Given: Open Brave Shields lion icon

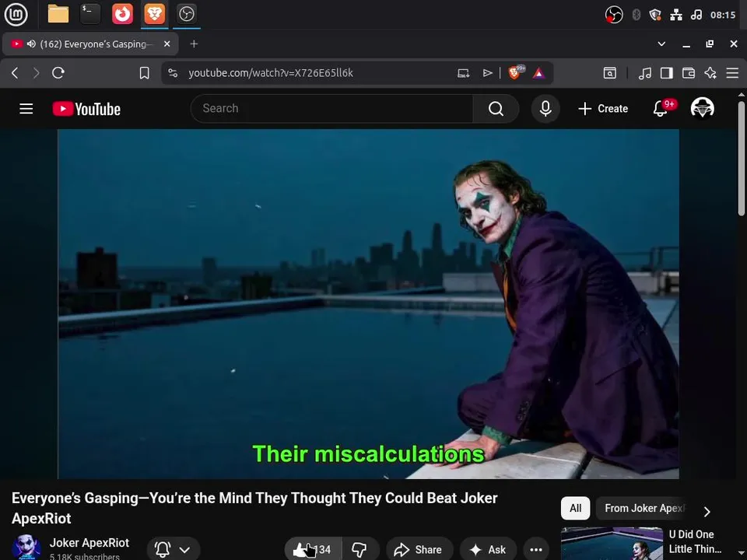Looking at the screenshot, I should (x=514, y=72).
